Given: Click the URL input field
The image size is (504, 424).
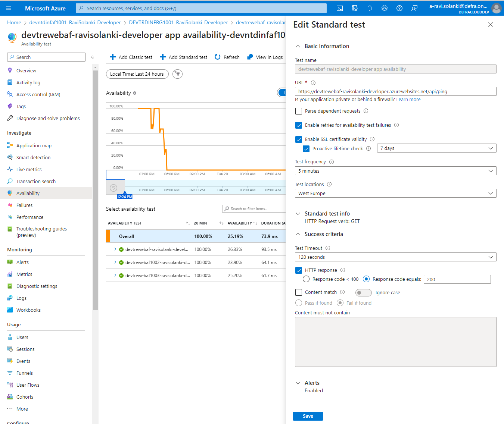Looking at the screenshot, I should click(x=396, y=91).
